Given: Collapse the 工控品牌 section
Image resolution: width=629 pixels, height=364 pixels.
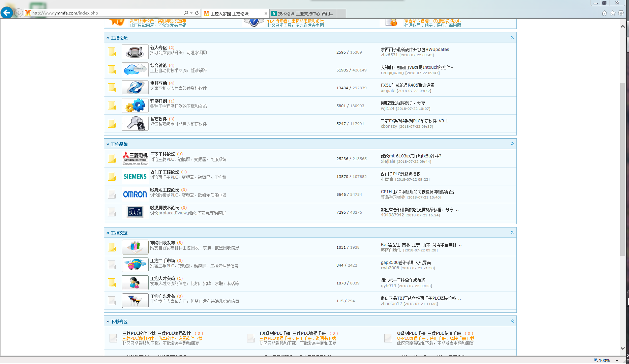Looking at the screenshot, I should 512,144.
